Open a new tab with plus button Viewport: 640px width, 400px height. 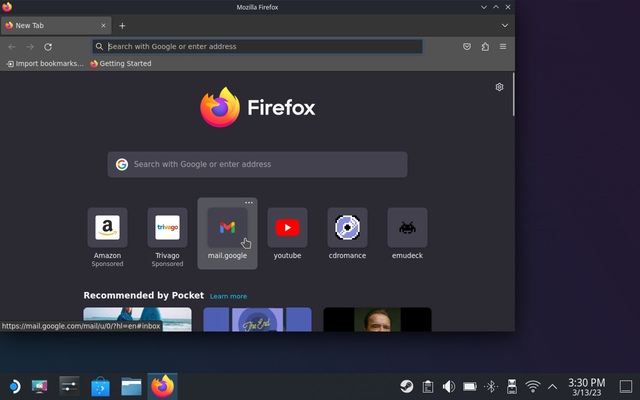point(122,26)
